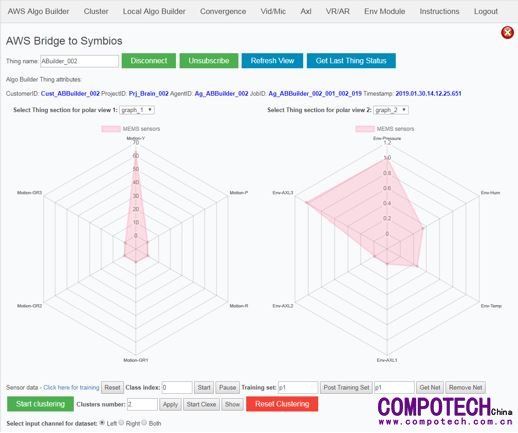Focus the Thing name input field
The width and height of the screenshot is (518, 433).
click(79, 61)
